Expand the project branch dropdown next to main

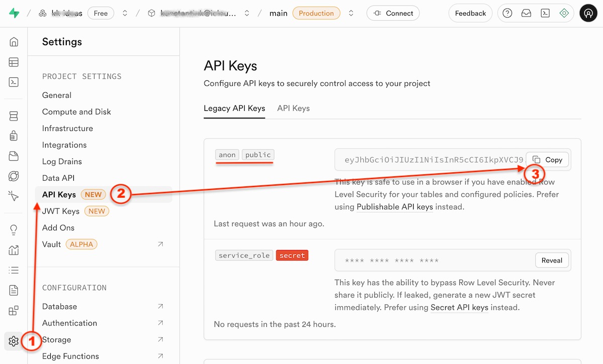coord(351,14)
